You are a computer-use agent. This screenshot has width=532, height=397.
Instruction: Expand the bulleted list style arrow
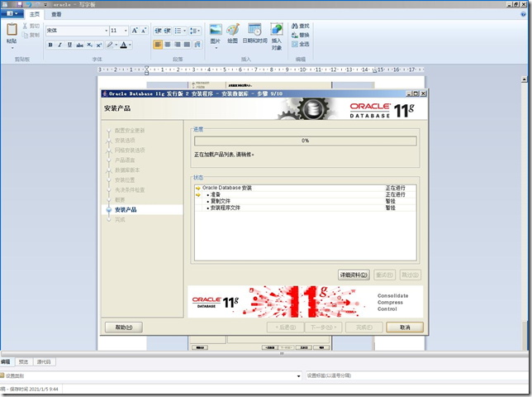pos(184,31)
